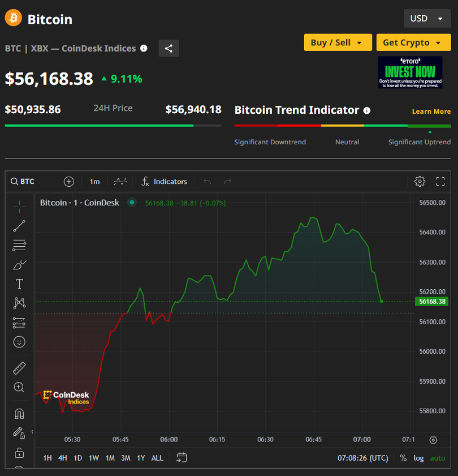Enter fullscreen chart mode

440,181
